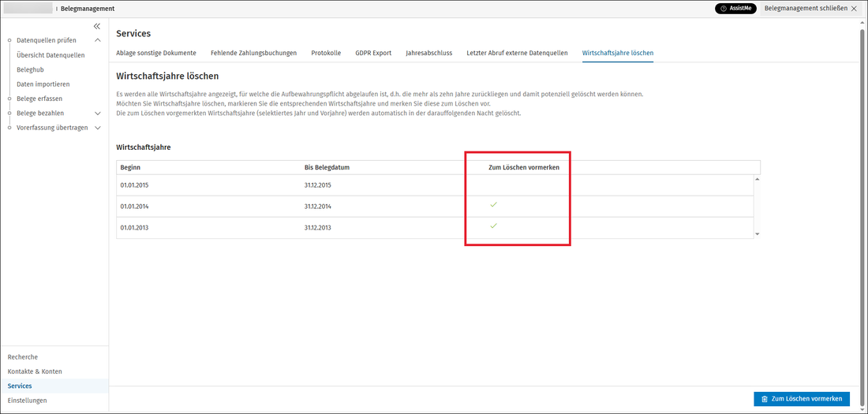The height and width of the screenshot is (414, 868).
Task: Switch to Ablage sonstige Dokumente tab
Action: (156, 53)
